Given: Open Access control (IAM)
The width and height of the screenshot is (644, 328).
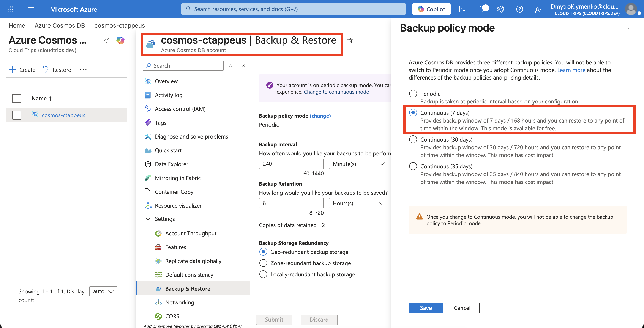Looking at the screenshot, I should pyautogui.click(x=180, y=109).
